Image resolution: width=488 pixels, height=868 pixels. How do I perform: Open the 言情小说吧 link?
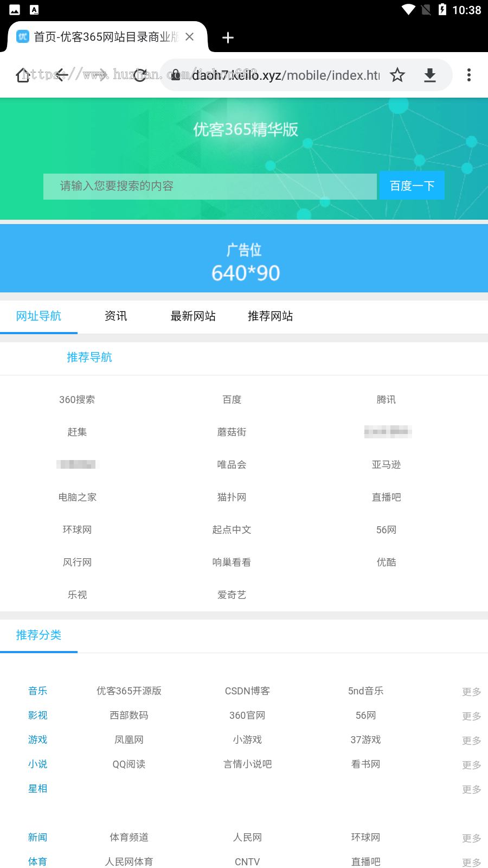tap(247, 764)
